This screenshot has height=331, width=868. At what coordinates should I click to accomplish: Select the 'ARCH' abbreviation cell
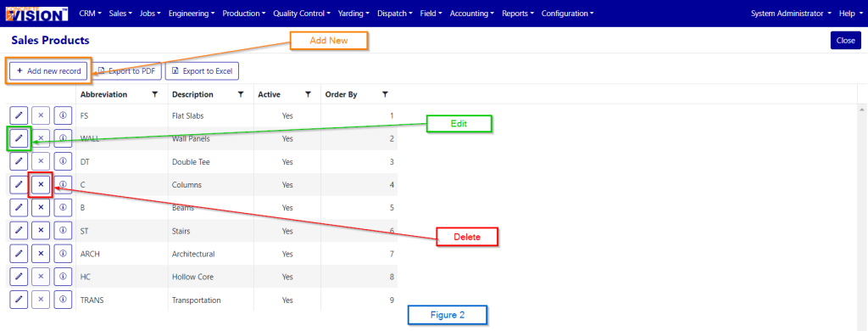tap(90, 254)
